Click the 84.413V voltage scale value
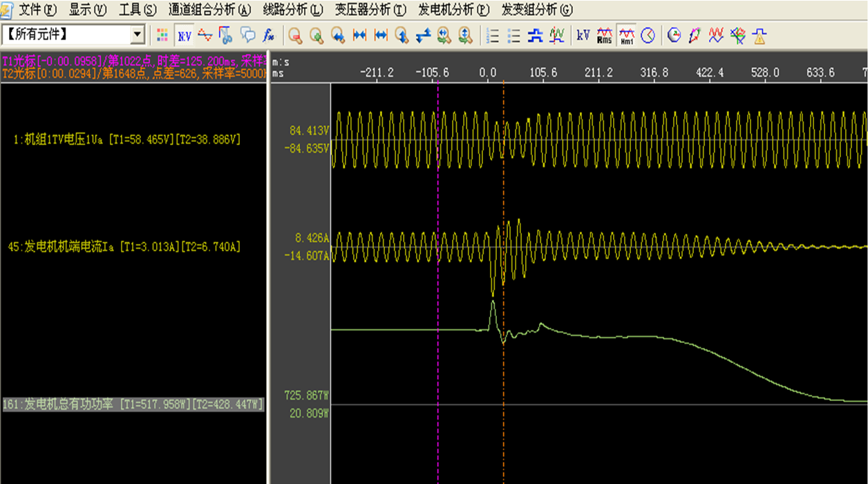868x484 pixels. point(310,129)
